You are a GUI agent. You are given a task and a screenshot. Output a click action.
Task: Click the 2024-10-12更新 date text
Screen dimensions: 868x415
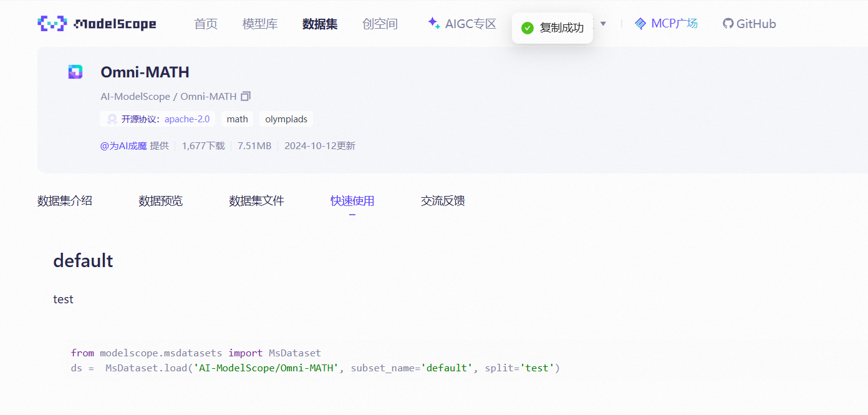[320, 146]
